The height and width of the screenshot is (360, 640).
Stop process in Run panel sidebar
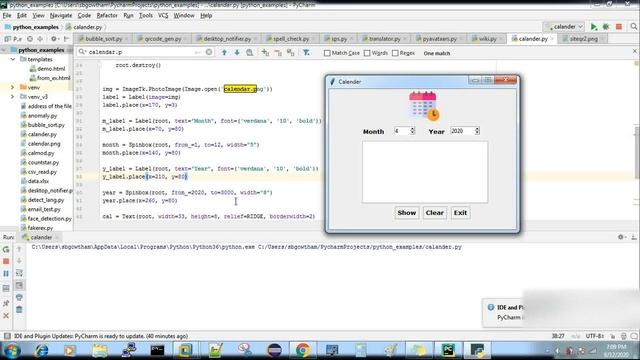pos(6,261)
